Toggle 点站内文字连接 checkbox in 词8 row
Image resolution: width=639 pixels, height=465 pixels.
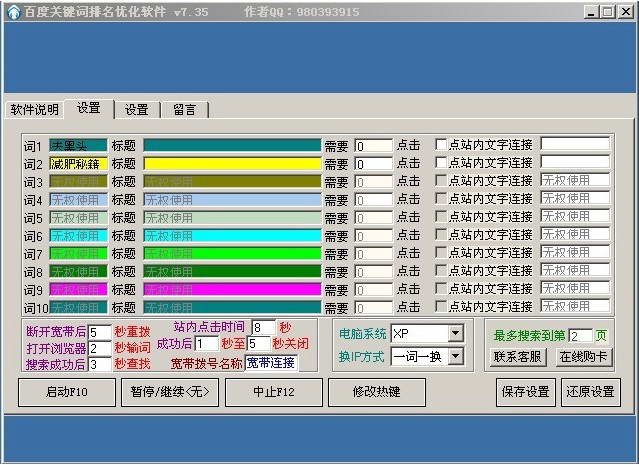(441, 270)
